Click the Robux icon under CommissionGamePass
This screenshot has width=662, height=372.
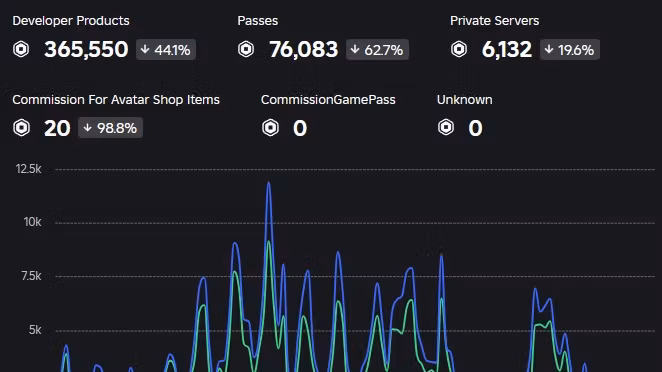pyautogui.click(x=270, y=128)
